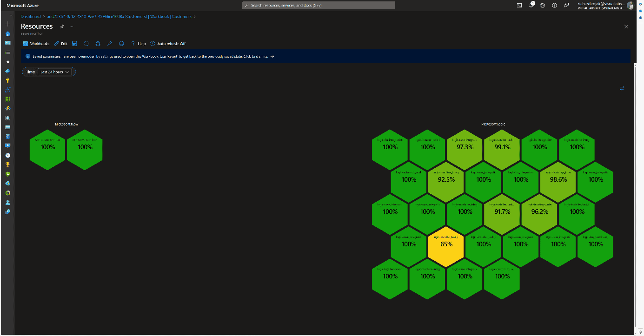This screenshot has width=644, height=336.
Task: Click the blue swap arrows icon above hexagons
Action: pos(622,88)
